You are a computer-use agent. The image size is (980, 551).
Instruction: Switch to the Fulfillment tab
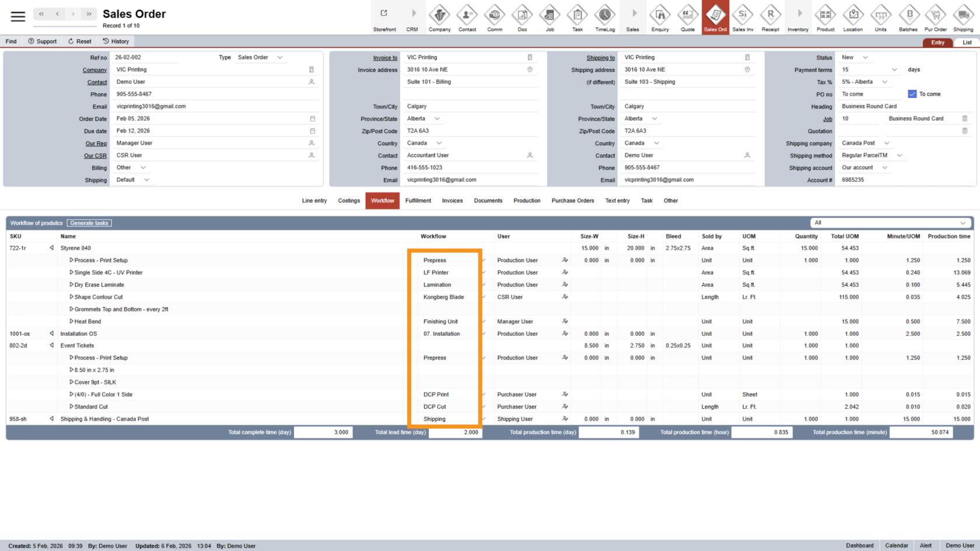point(418,201)
